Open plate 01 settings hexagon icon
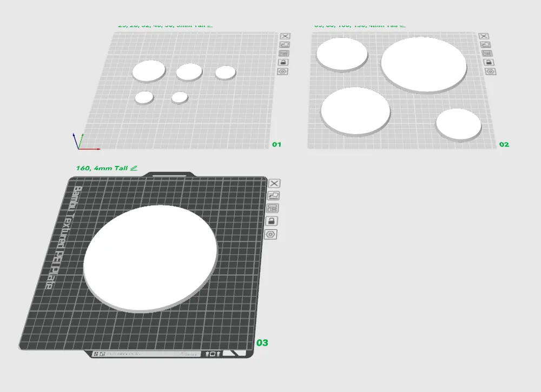 click(282, 71)
